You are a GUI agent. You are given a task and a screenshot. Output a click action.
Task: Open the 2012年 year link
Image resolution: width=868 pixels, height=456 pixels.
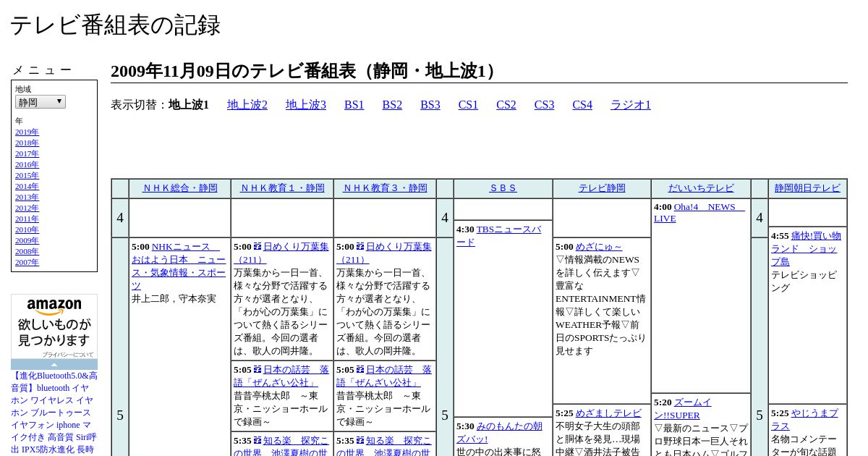coord(27,208)
